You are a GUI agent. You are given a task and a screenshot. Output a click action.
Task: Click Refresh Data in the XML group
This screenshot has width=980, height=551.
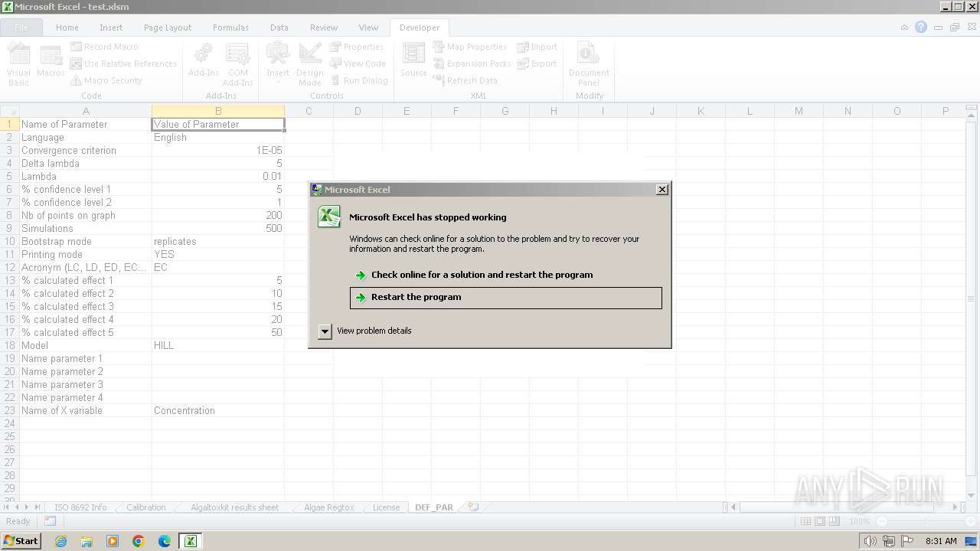[x=465, y=80]
